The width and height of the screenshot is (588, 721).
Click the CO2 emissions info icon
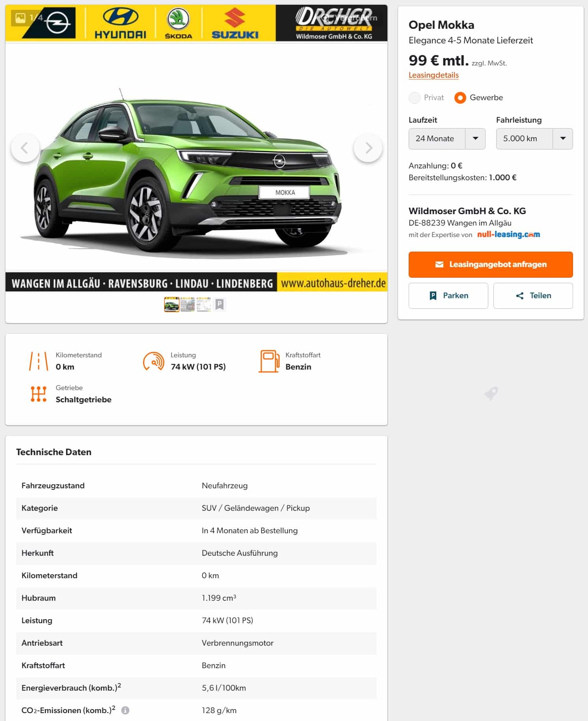coord(125,710)
